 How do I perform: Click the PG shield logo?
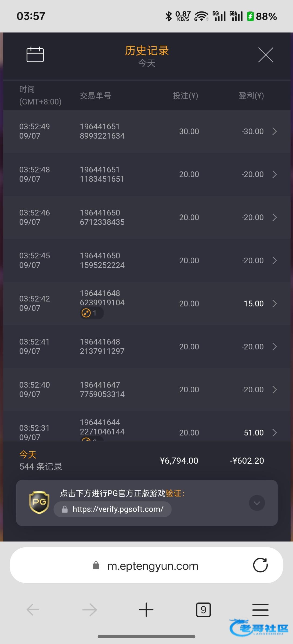(x=39, y=503)
